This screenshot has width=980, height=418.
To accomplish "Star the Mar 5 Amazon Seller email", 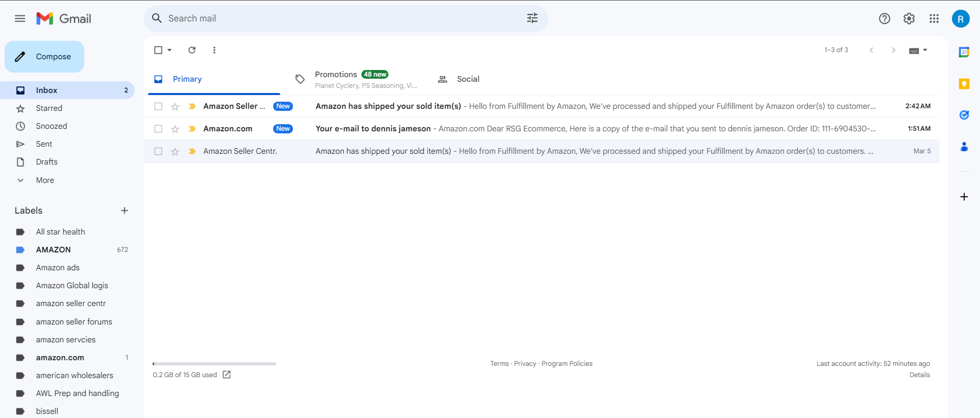I will 175,151.
